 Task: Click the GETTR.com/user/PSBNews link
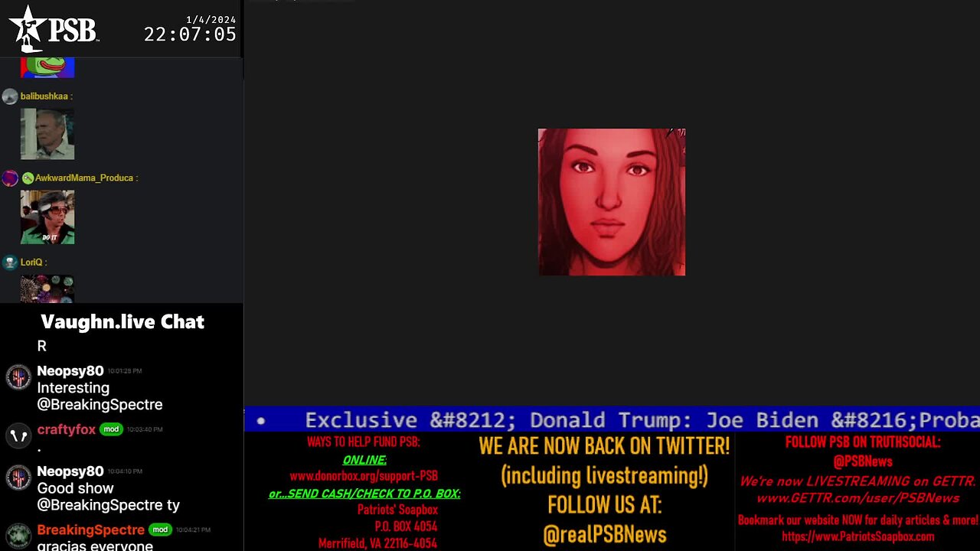tap(858, 498)
